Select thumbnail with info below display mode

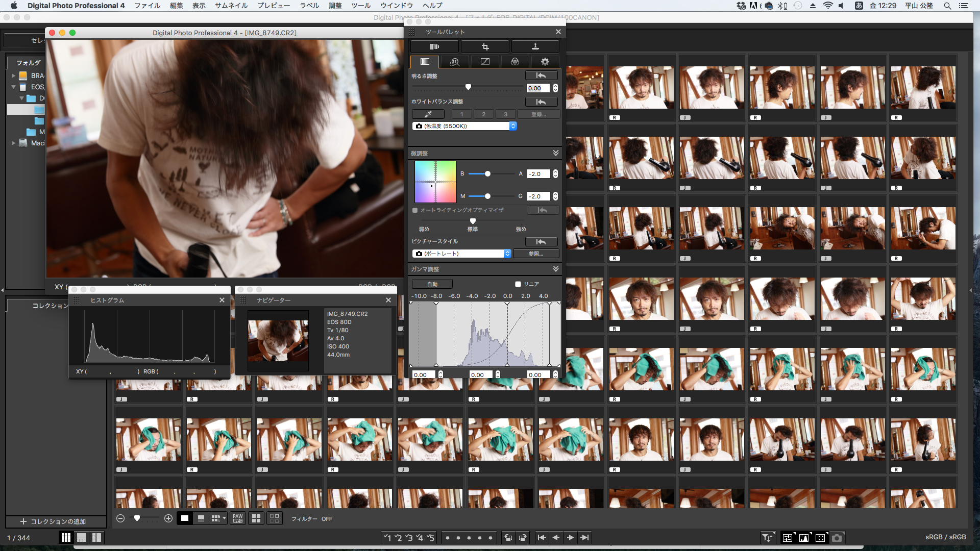(x=201, y=518)
